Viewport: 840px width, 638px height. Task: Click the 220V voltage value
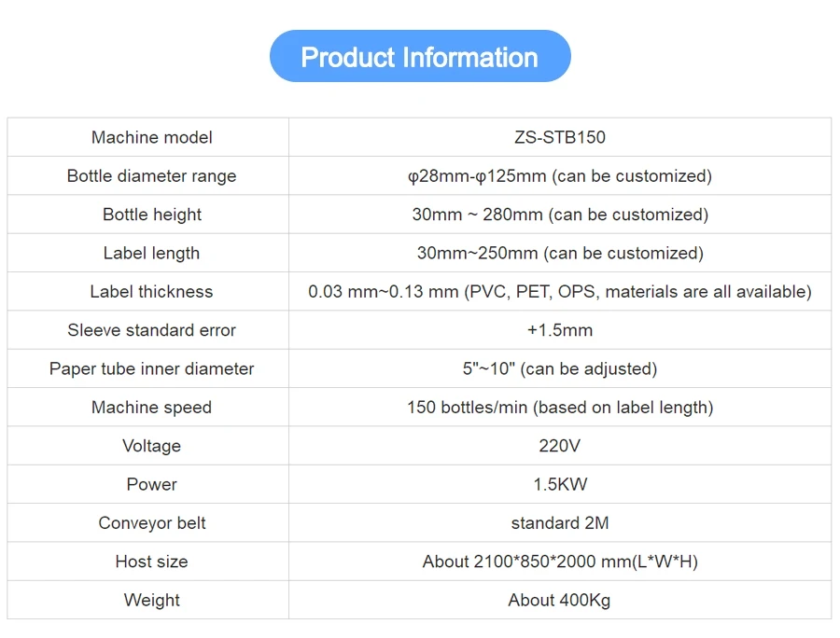(x=560, y=446)
